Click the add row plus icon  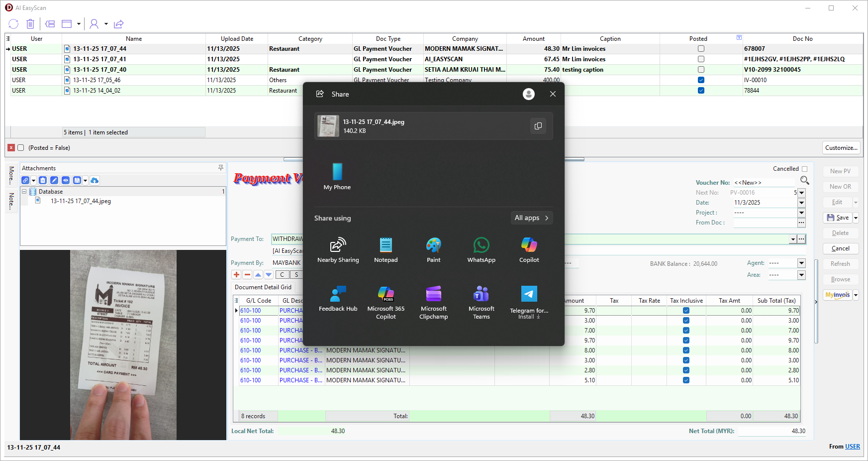point(236,275)
